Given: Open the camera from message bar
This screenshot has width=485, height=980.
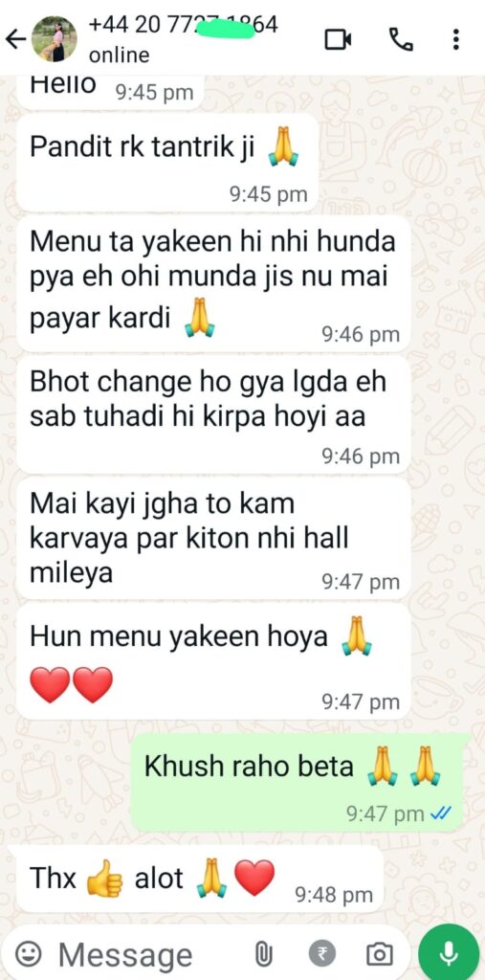Looking at the screenshot, I should click(x=380, y=954).
